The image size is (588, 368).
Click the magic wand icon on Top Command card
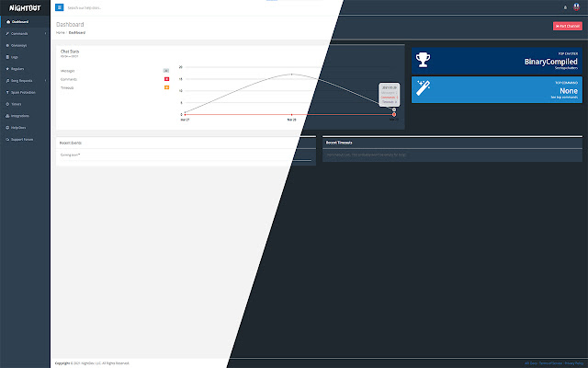(x=423, y=88)
